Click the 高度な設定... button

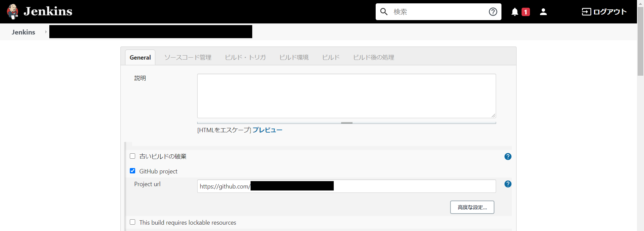click(x=472, y=207)
